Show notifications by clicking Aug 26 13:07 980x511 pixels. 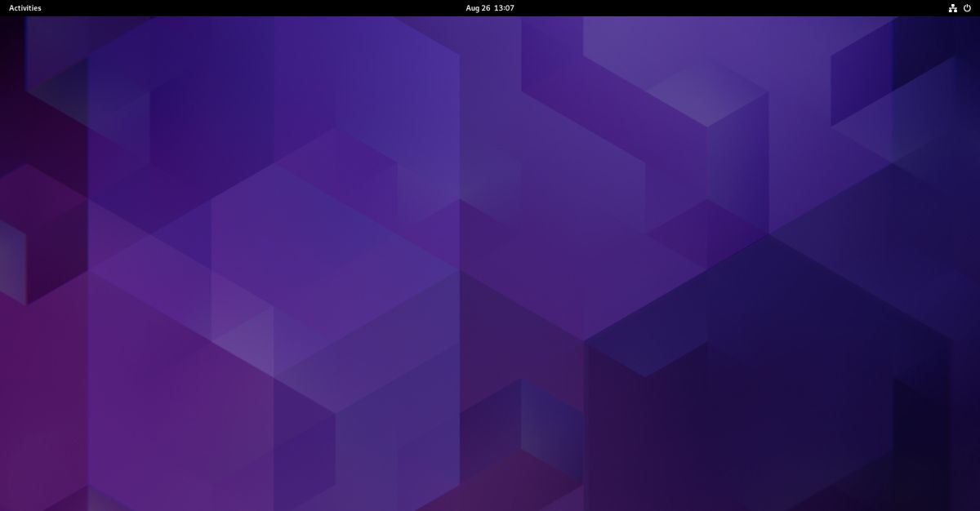click(490, 8)
